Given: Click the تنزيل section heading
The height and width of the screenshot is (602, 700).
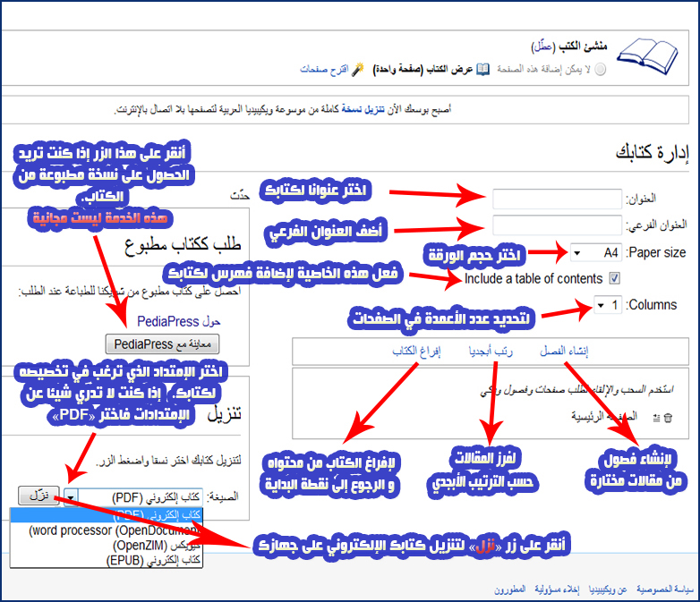Looking at the screenshot, I should 225,414.
